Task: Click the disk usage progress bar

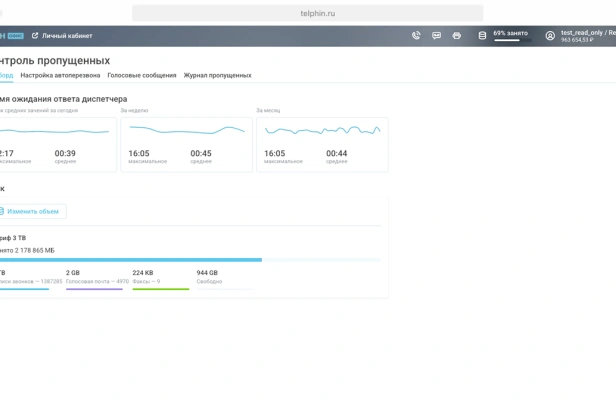Action: (x=191, y=260)
